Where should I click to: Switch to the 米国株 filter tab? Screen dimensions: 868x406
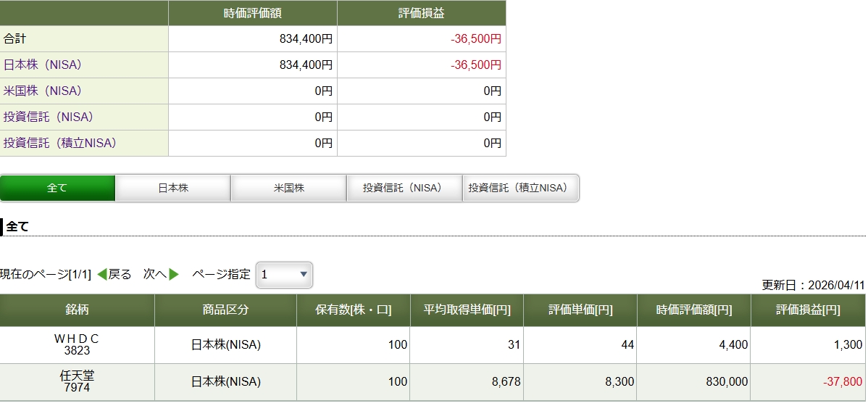click(x=289, y=188)
